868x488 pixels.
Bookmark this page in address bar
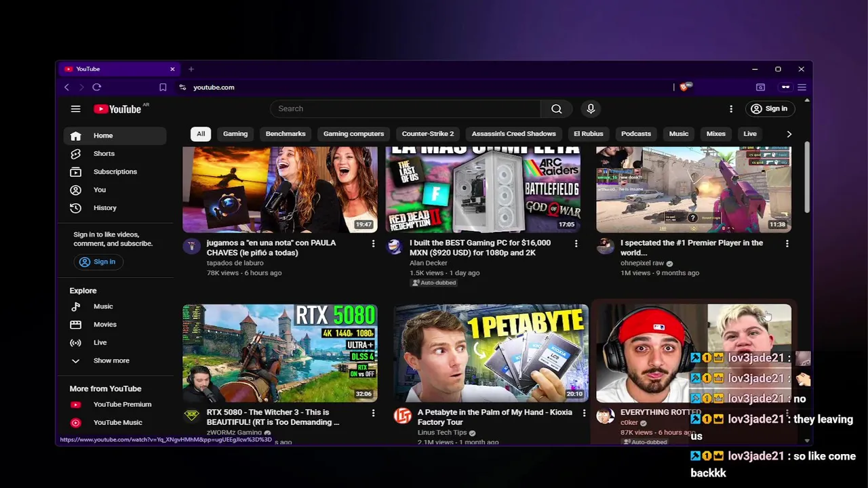click(163, 87)
